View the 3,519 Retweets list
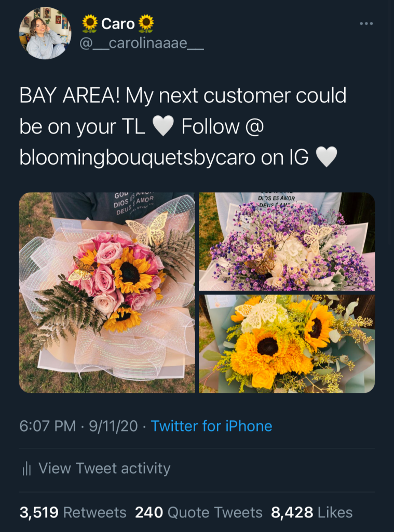Screen dimensions: 394x532 73,513
